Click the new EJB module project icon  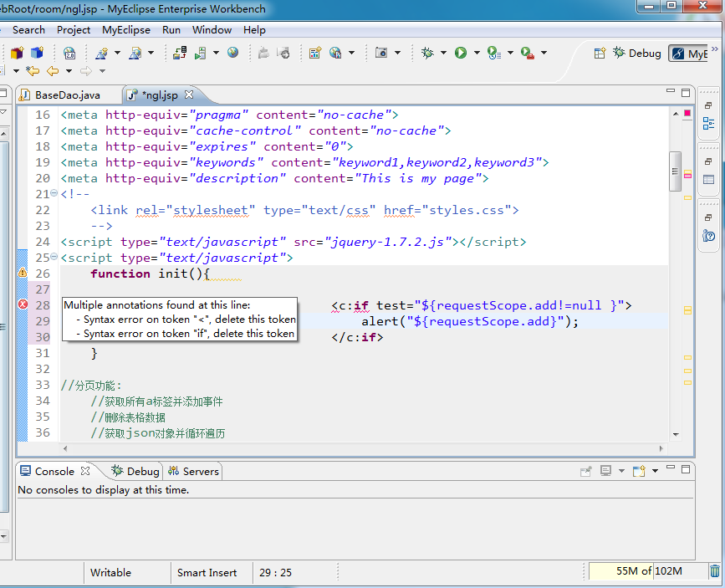point(17,53)
